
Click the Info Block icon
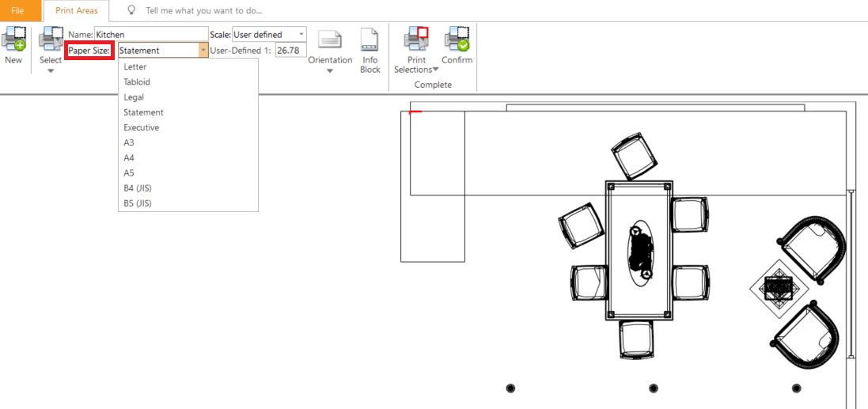(x=370, y=40)
